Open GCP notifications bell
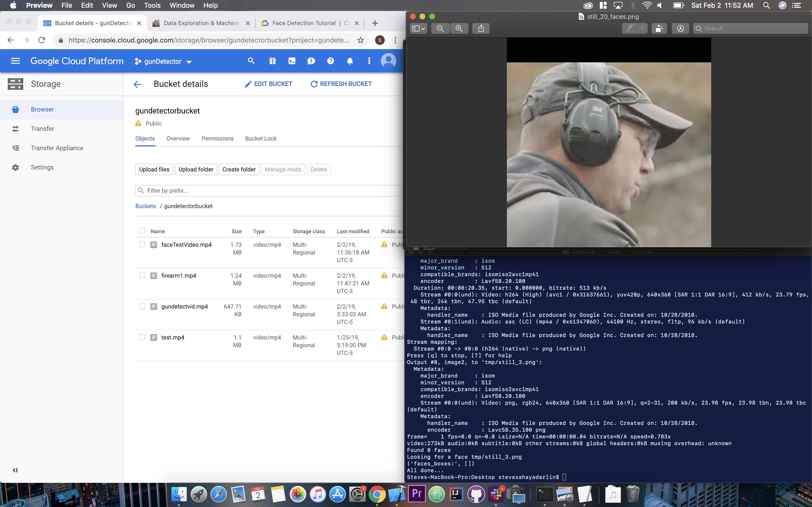The image size is (812, 507). 350,61
